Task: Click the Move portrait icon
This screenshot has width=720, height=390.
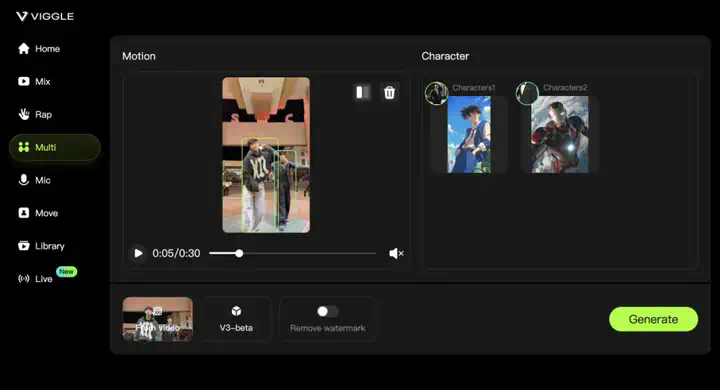Action: 23,213
